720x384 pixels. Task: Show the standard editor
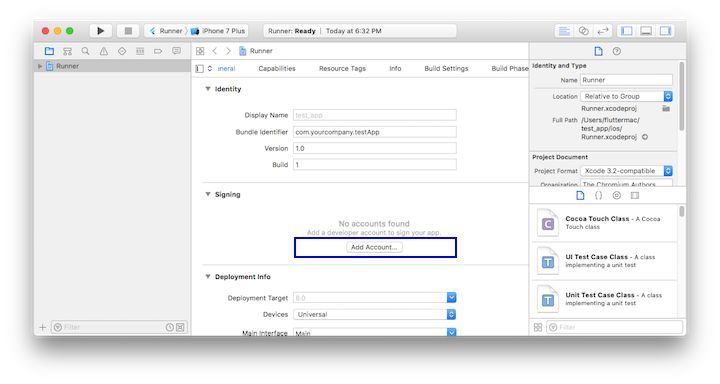pyautogui.click(x=564, y=31)
